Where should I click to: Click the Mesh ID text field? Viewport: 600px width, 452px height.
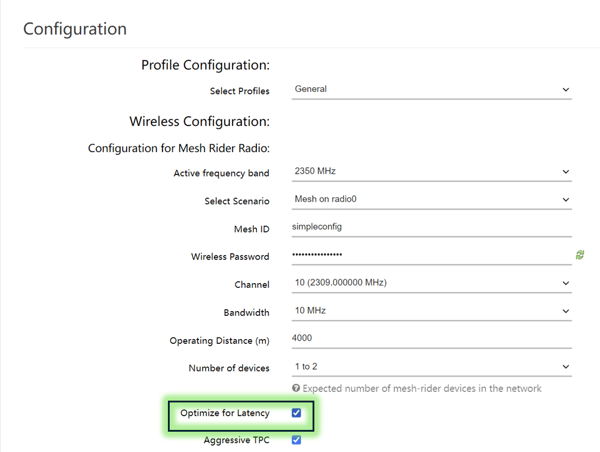click(x=432, y=227)
